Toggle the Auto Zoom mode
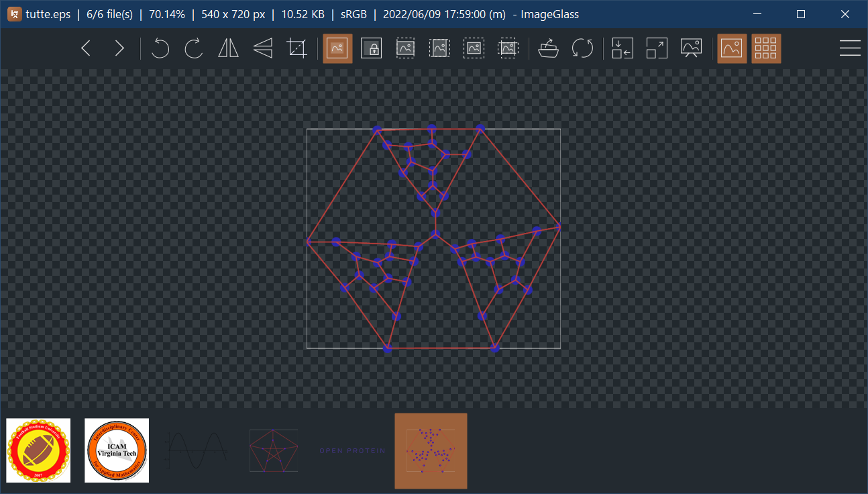868x494 pixels. pyautogui.click(x=337, y=48)
